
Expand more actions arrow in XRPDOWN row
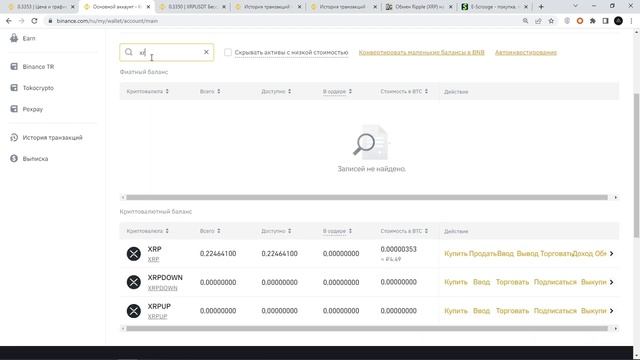point(611,282)
